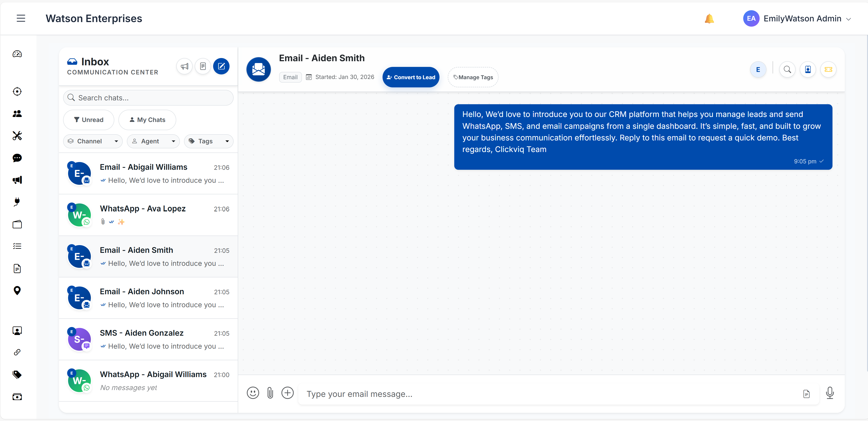This screenshot has width=868, height=421.
Task: Open the chat bubble icon in left sidebar
Action: click(x=17, y=158)
